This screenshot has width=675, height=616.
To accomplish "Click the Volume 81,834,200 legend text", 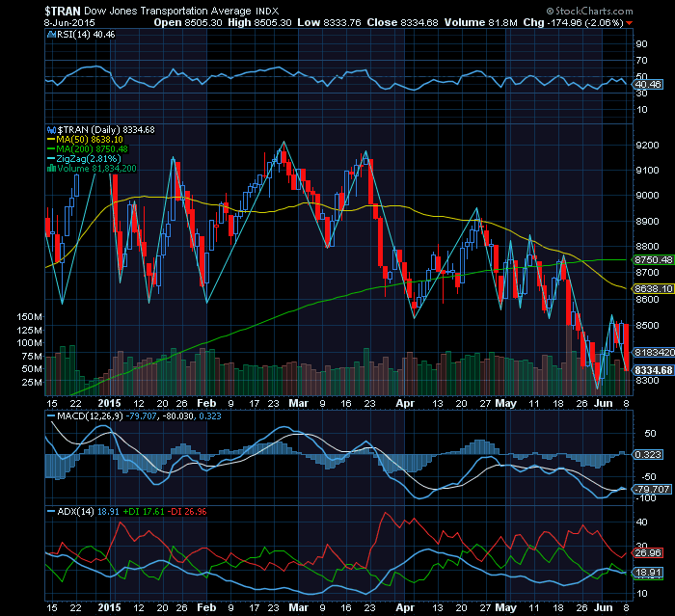I will point(96,169).
